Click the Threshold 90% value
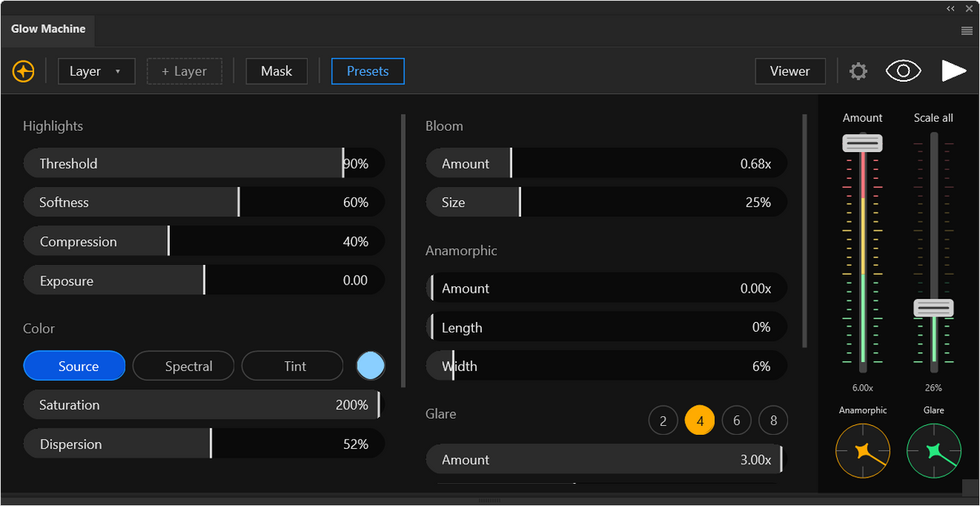Image resolution: width=980 pixels, height=506 pixels. [356, 163]
